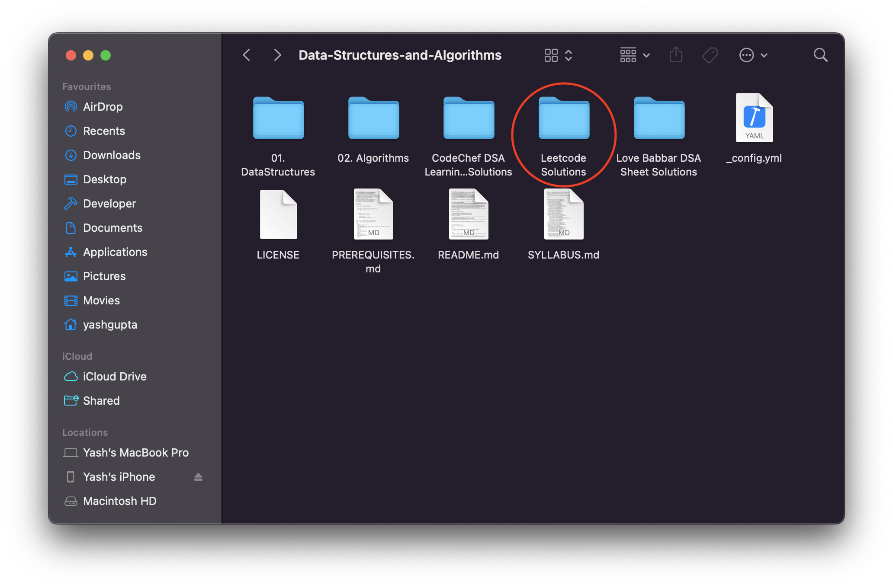Open the icon view switcher control
893x588 pixels.
558,55
